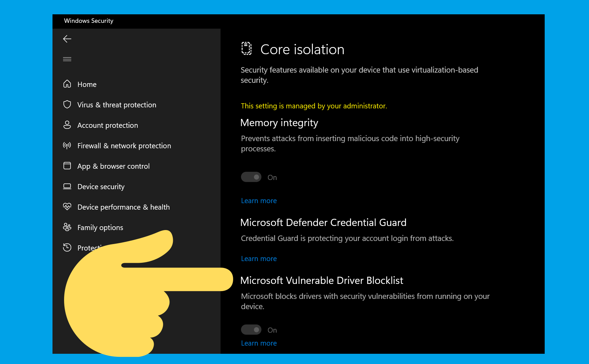Click the Family options people icon
This screenshot has height=364, width=589.
click(67, 227)
